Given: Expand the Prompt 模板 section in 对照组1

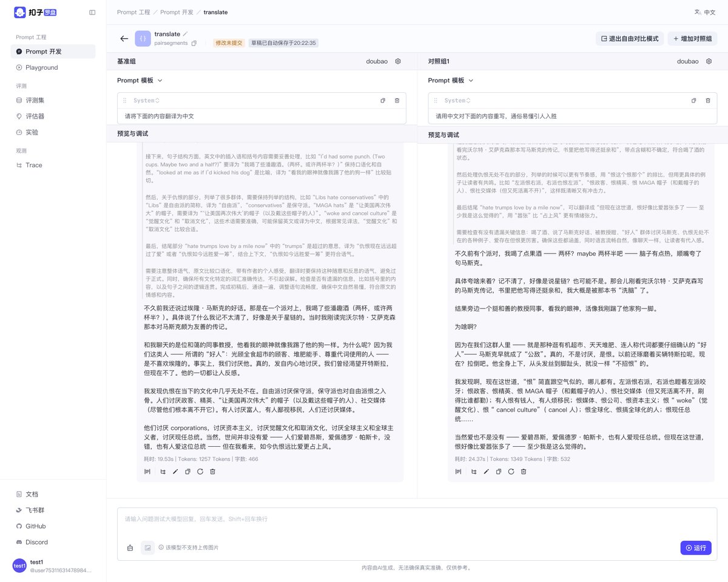Looking at the screenshot, I should pos(451,80).
